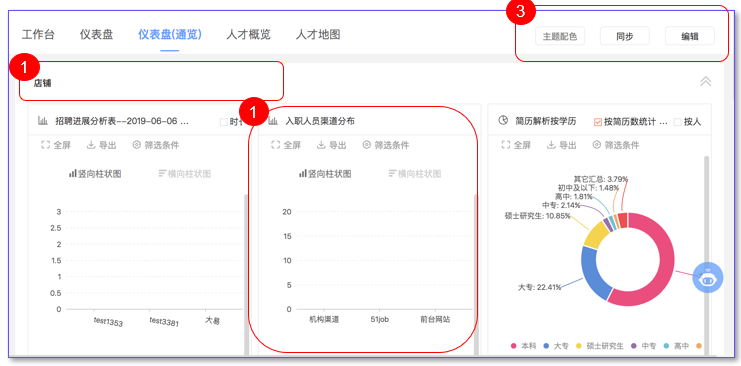Image resolution: width=741 pixels, height=366 pixels.
Task: Click the 机构渠道 axis label
Action: click(x=324, y=320)
